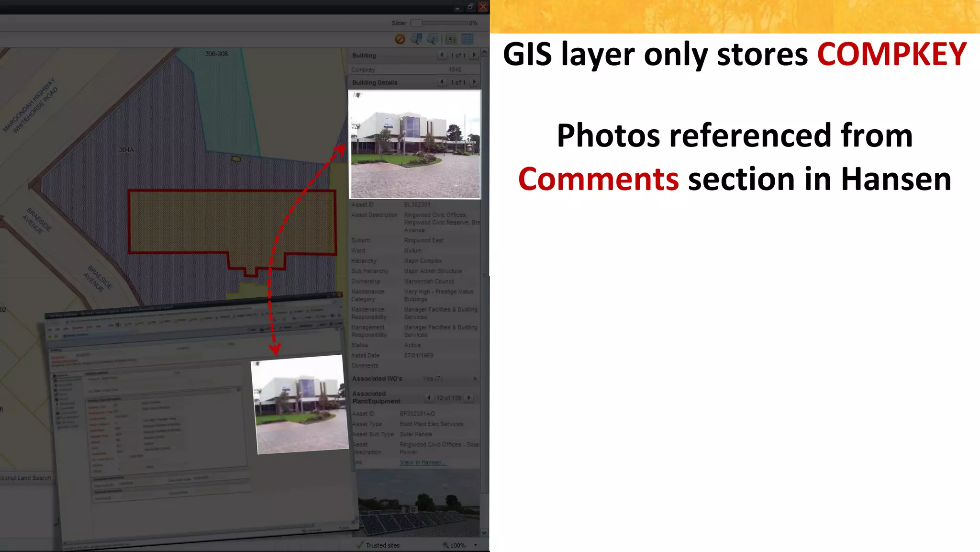Go to previous Building record arrow
This screenshot has width=980, height=552.
442,55
